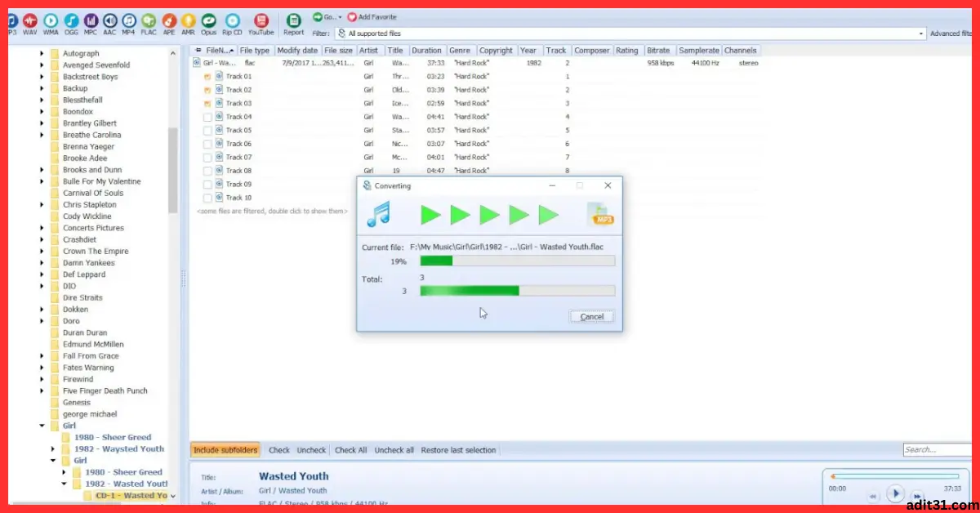Expand the Avenged Sevenfold folder node
980x513 pixels.
coord(42,65)
